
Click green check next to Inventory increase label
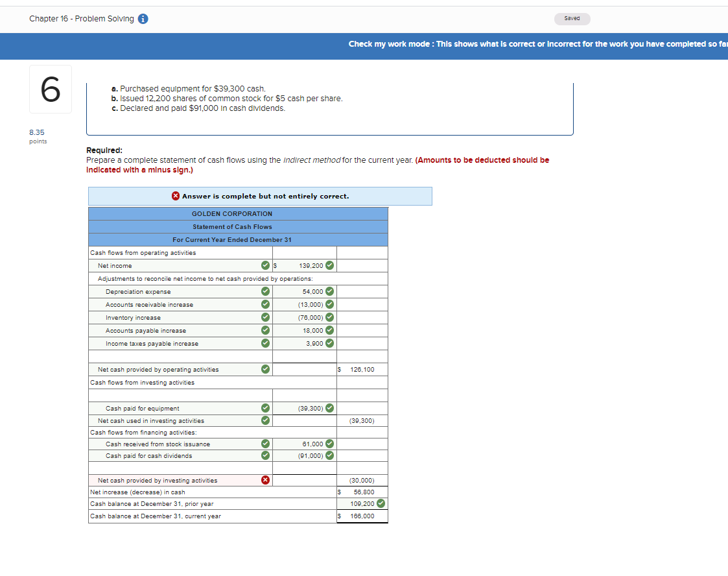[x=265, y=317]
